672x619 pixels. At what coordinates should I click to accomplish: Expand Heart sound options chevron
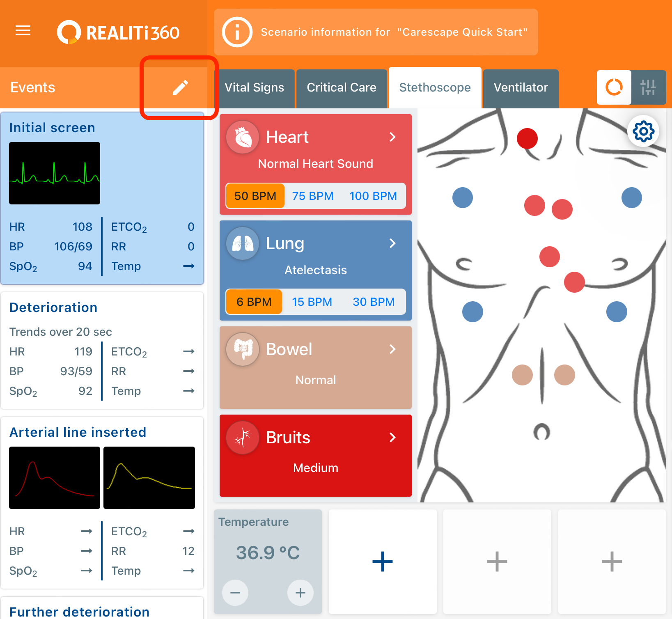click(x=392, y=137)
